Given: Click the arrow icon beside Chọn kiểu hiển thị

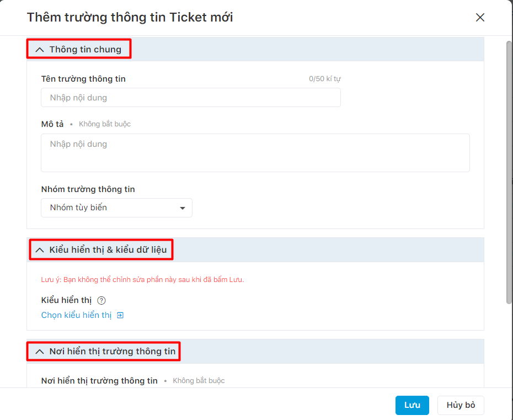Looking at the screenshot, I should [120, 315].
